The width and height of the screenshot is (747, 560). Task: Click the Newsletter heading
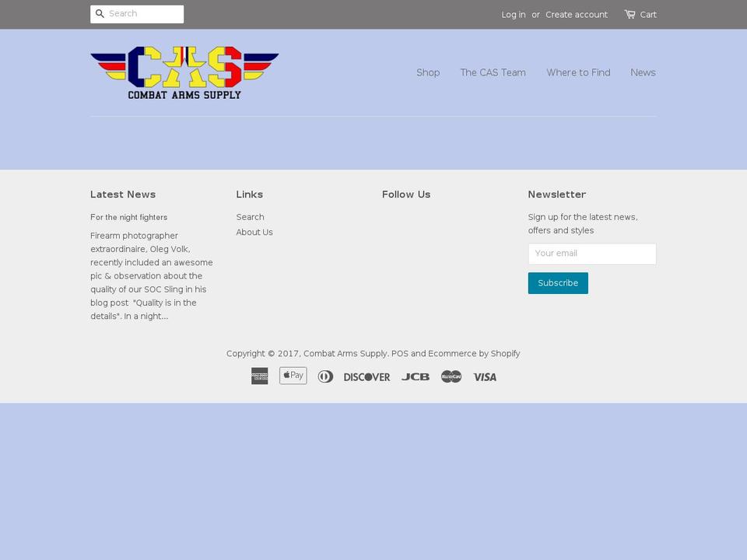pos(557,194)
